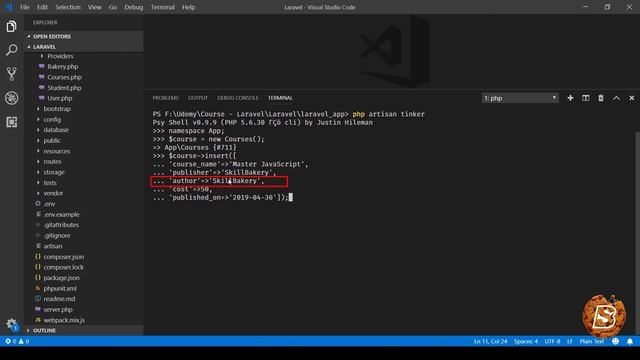Open Courses.php in the explorer
The width and height of the screenshot is (640, 360).
(64, 77)
